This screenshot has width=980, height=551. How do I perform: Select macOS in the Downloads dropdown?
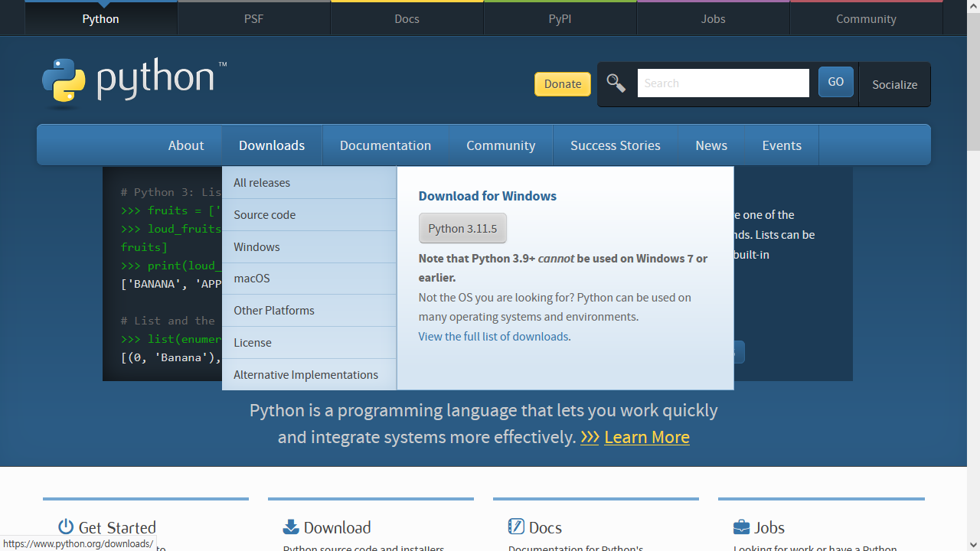tap(309, 279)
